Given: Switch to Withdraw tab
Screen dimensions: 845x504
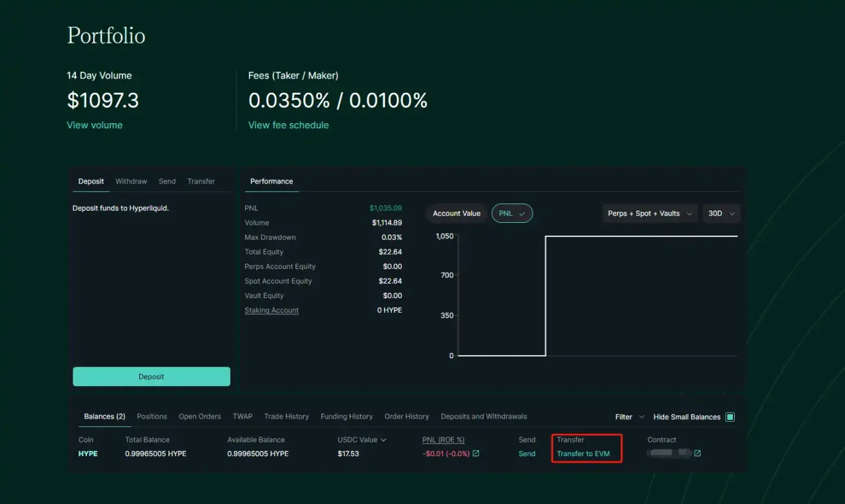Looking at the screenshot, I should click(x=131, y=181).
